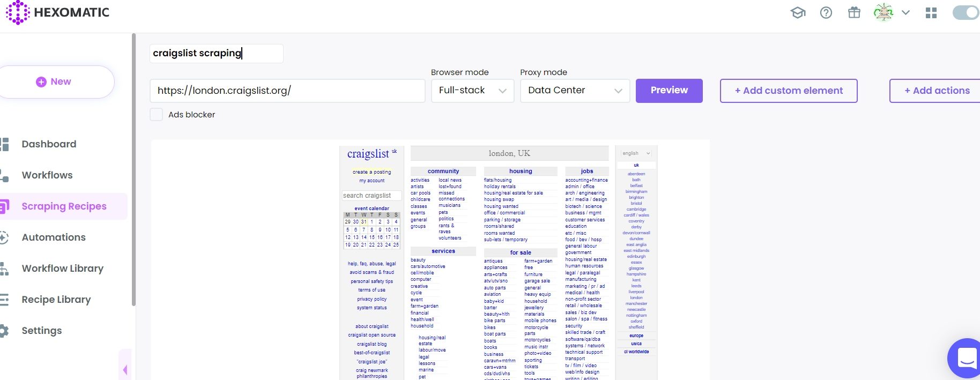Collapse the sidebar with arrow handle
980x380 pixels.
(125, 369)
